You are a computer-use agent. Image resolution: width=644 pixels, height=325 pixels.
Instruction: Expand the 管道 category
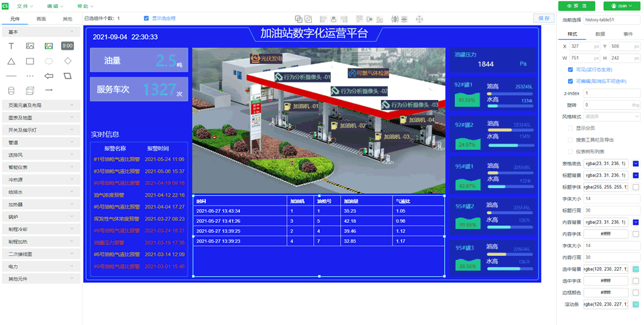pos(41,142)
